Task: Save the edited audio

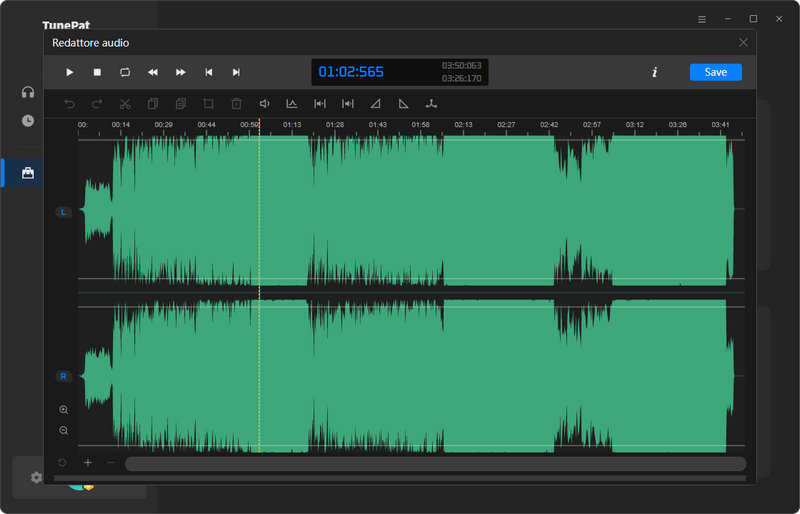Action: click(x=715, y=72)
